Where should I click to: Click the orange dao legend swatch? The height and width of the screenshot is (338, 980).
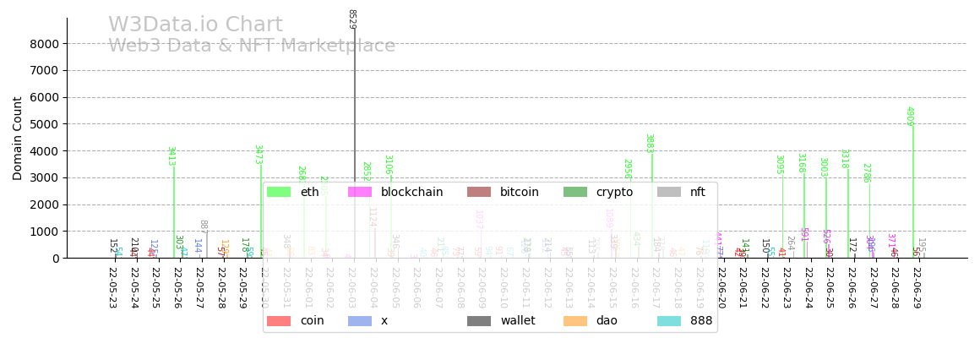pyautogui.click(x=575, y=321)
